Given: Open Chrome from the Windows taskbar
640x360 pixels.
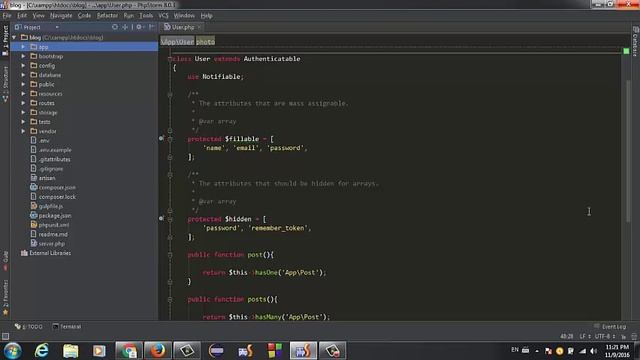Looking at the screenshot, I should pos(129,351).
